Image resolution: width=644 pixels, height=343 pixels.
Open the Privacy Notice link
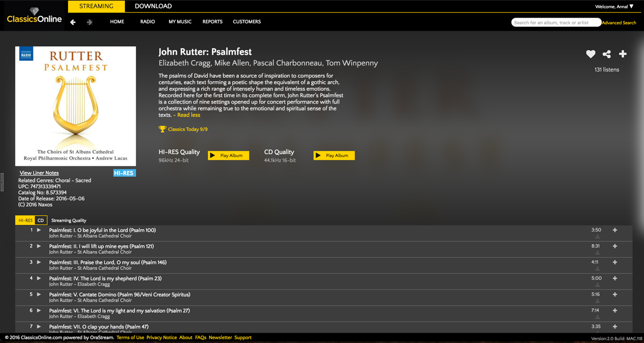pos(162,338)
